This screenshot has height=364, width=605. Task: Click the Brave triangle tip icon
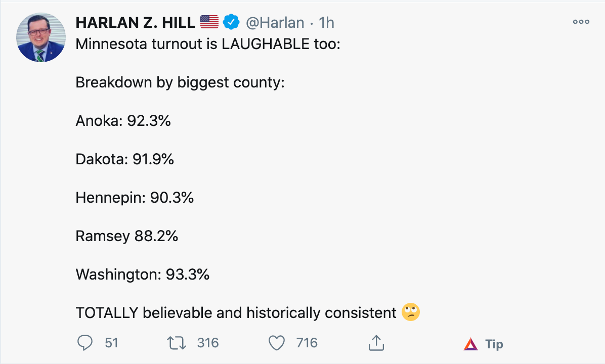click(470, 344)
